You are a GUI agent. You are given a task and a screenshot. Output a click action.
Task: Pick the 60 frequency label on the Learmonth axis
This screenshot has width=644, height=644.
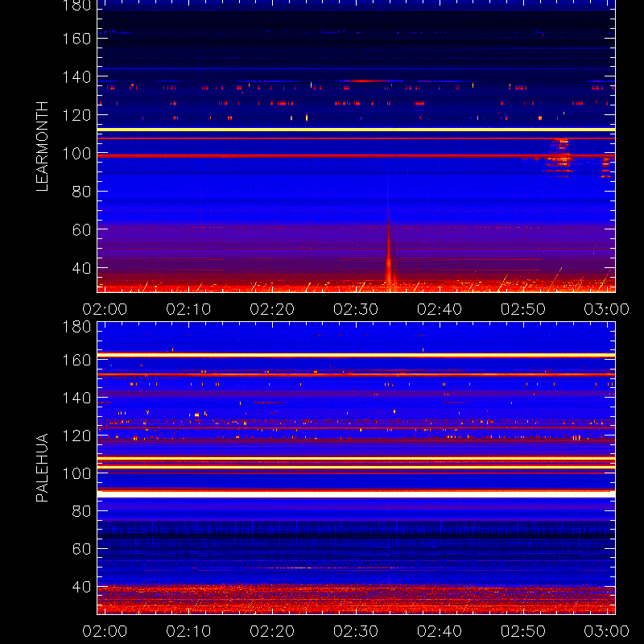[x=81, y=229]
